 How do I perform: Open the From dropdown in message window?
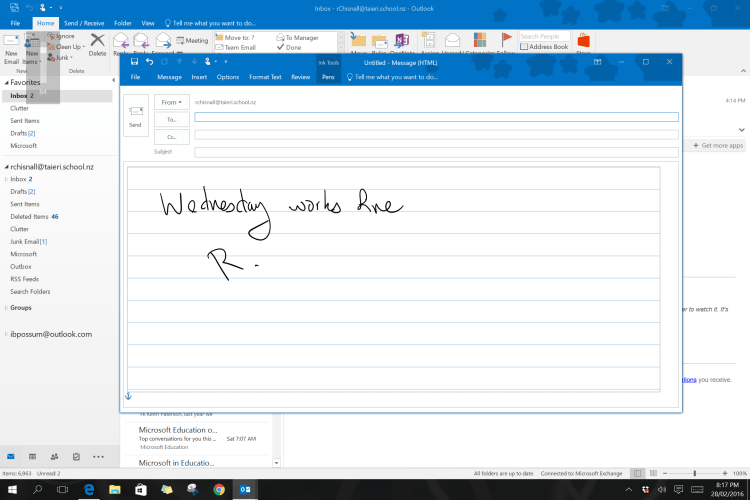coord(172,102)
